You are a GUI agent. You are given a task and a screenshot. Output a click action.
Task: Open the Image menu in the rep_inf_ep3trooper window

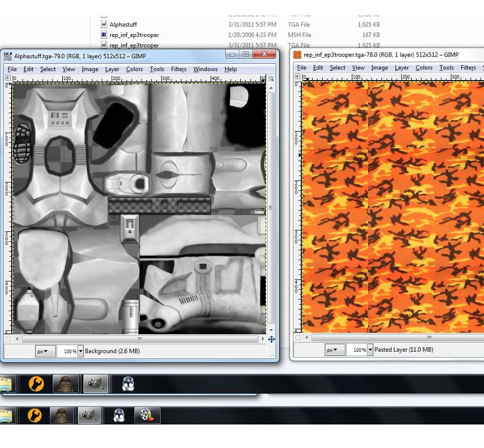pos(379,68)
